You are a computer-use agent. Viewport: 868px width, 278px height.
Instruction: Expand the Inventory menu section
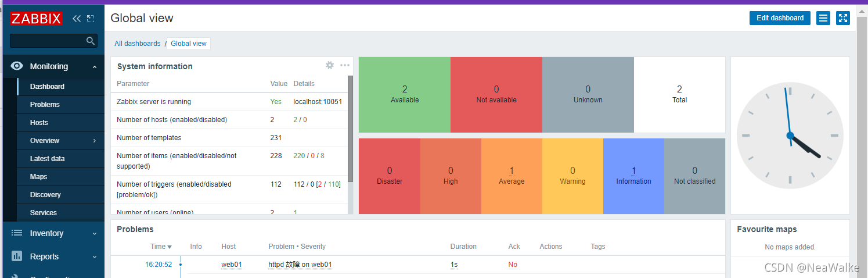pos(95,234)
